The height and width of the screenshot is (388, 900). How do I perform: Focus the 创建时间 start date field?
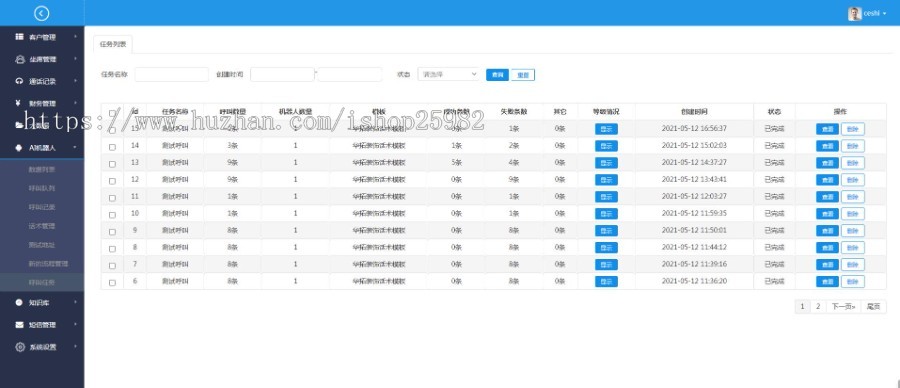pyautogui.click(x=282, y=74)
